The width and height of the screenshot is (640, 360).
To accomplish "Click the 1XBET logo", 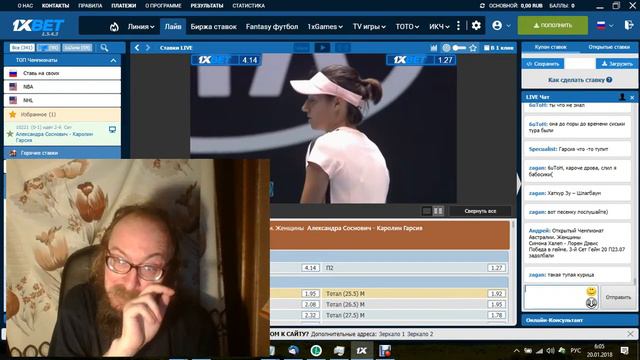I will coord(38,26).
